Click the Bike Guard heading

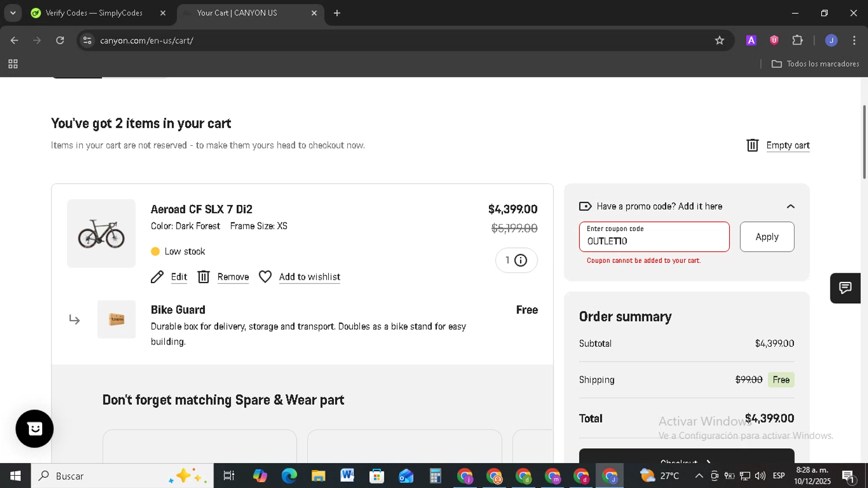[178, 310]
